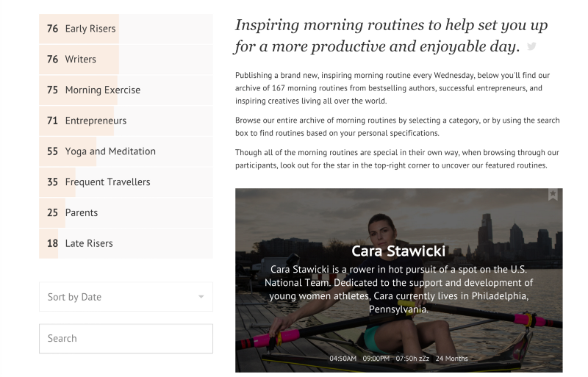This screenshot has width=588, height=377.
Task: Click the 09:00PM bedtime stat
Action: coord(376,359)
